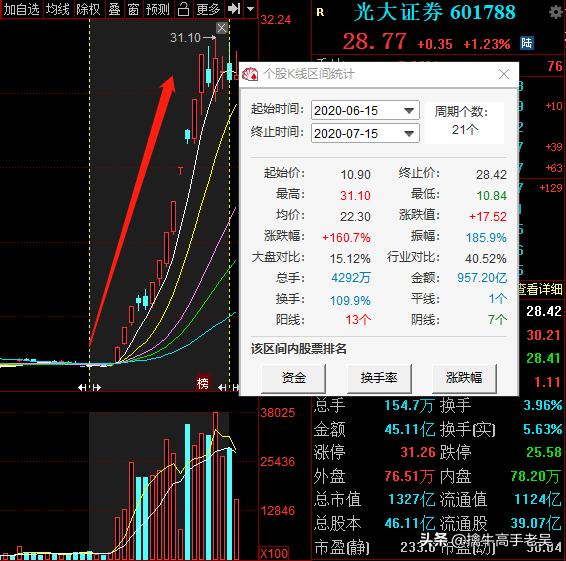Click the stock title 光大证券 601788
This screenshot has height=561, width=566.
435,13
